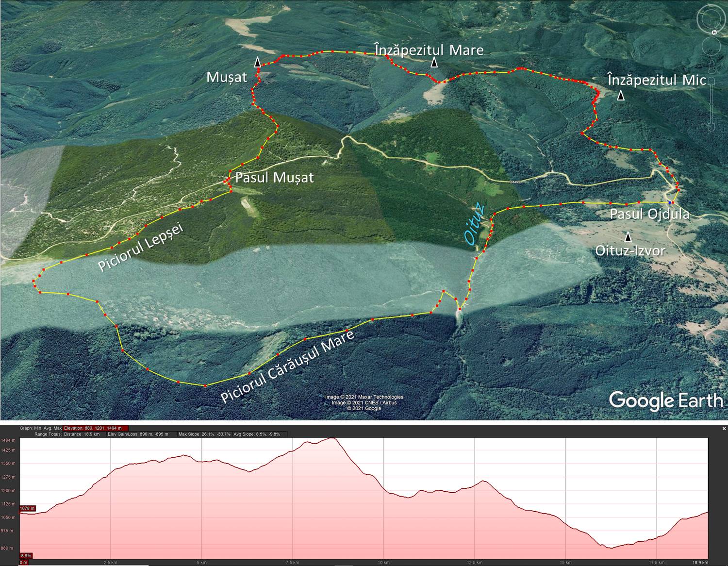The width and height of the screenshot is (728, 566).
Task: Click the Distance 18.9 km stat box
Action: [82, 434]
